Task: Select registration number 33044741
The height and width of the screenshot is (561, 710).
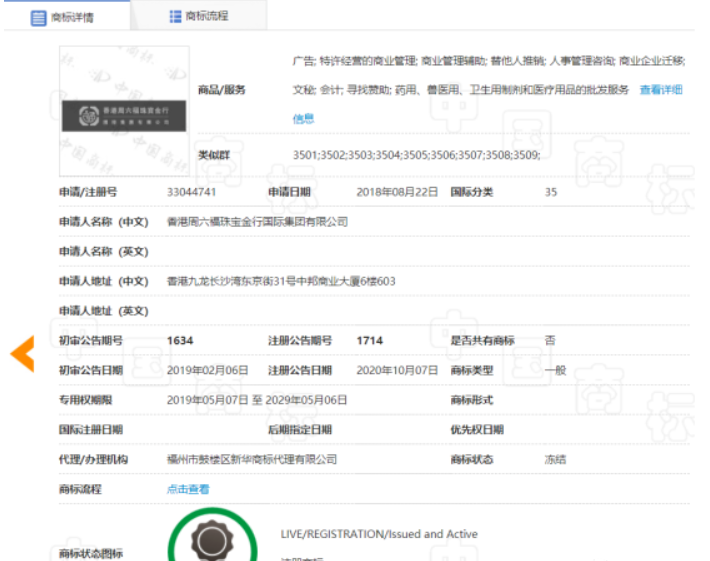Action: [192, 192]
